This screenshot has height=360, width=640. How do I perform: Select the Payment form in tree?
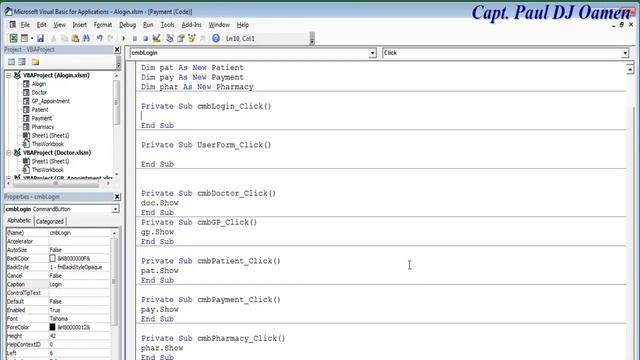click(42, 118)
